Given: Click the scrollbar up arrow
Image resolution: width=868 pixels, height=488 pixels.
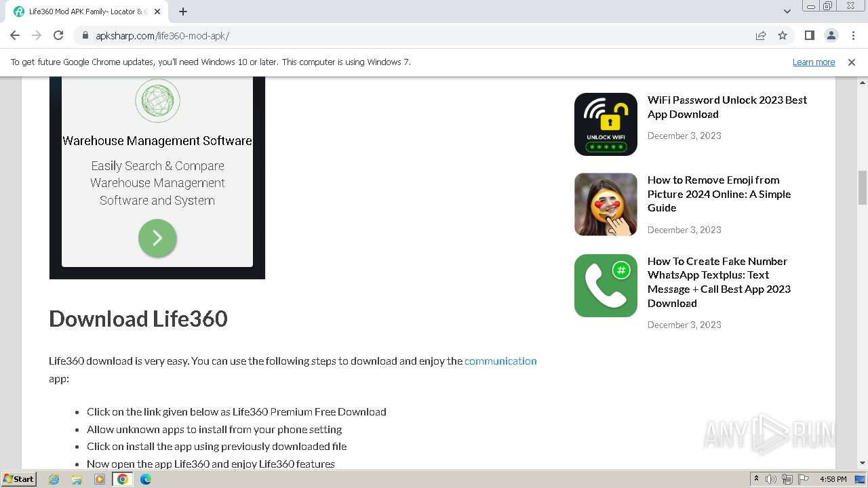Looking at the screenshot, I should [x=862, y=82].
